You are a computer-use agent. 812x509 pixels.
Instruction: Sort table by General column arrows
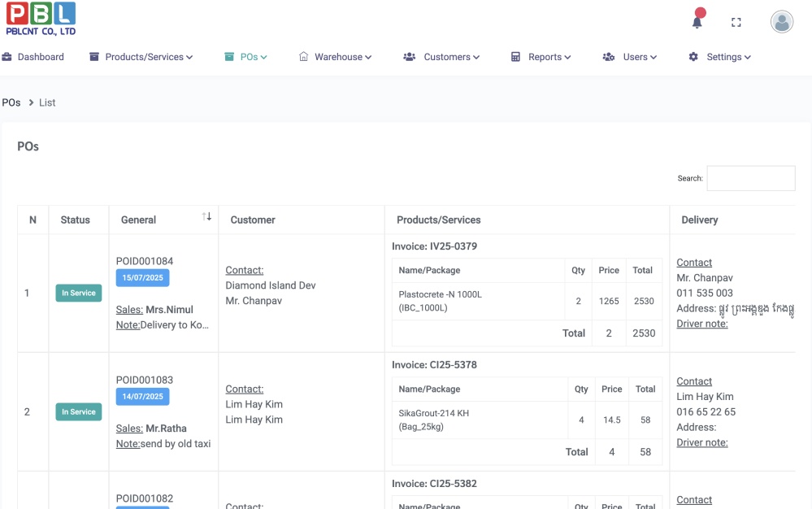click(x=206, y=216)
